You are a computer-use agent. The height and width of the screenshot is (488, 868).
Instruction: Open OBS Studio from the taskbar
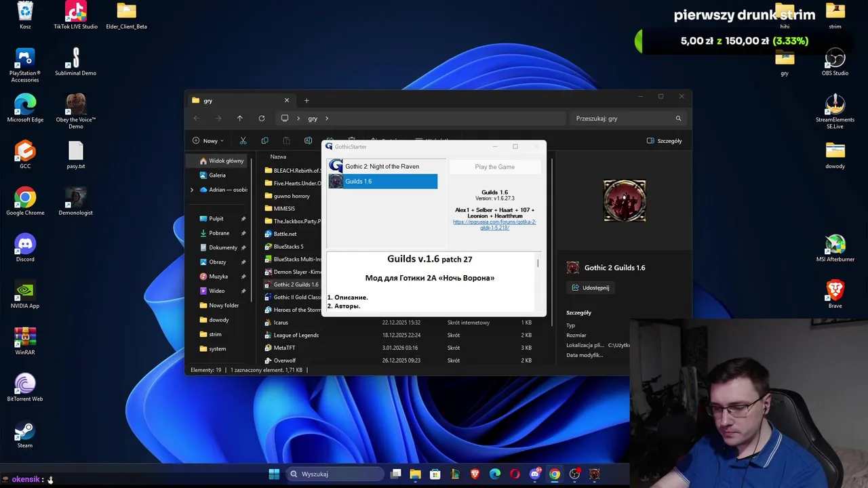[574, 474]
